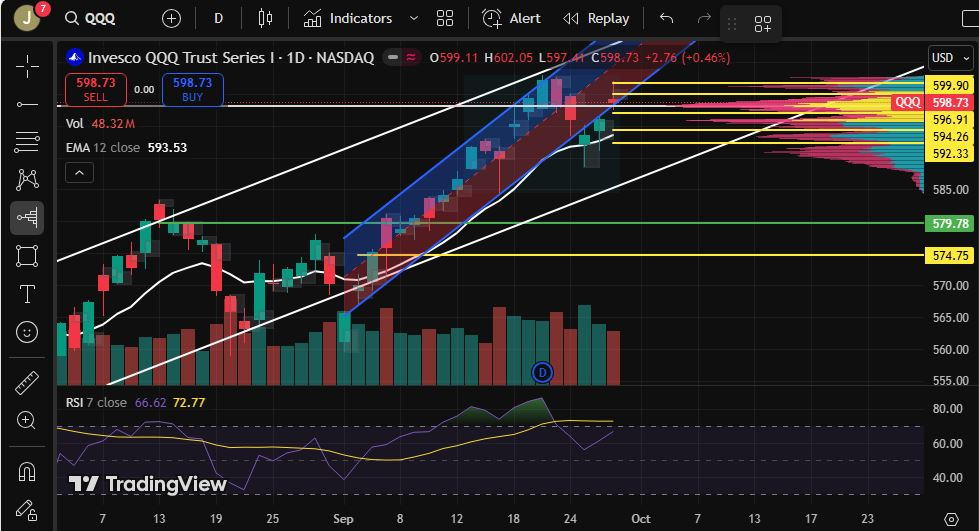
Task: Click the 0.00 spread value
Action: [x=144, y=89]
